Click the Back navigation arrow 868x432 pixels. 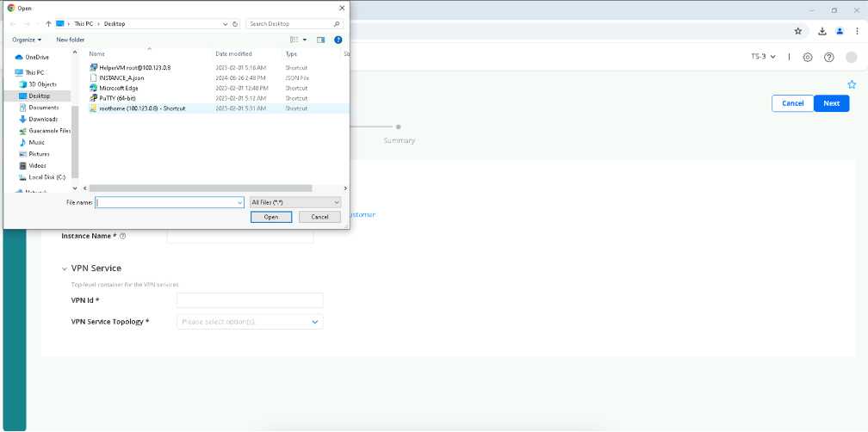[x=13, y=24]
